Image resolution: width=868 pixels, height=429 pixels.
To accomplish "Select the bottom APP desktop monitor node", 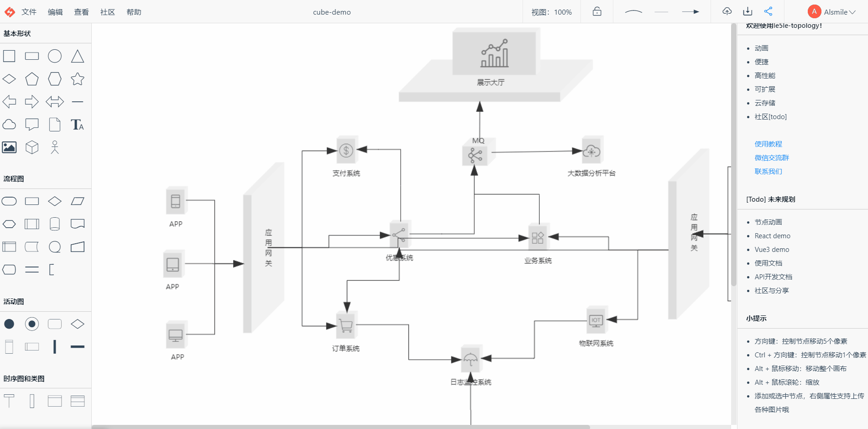I will click(x=176, y=335).
